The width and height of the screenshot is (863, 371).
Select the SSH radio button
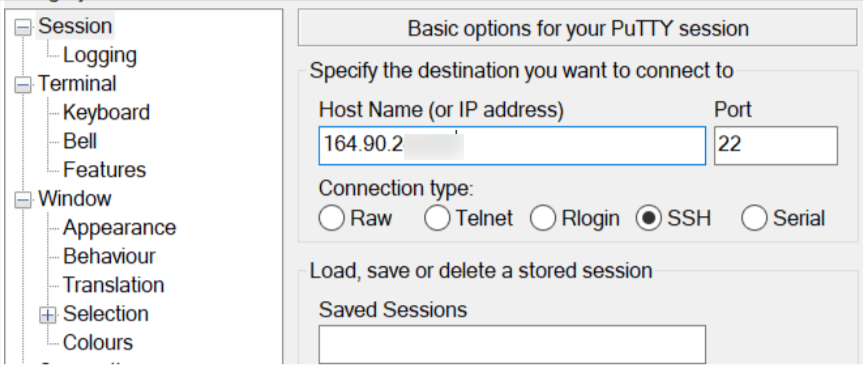(x=648, y=218)
